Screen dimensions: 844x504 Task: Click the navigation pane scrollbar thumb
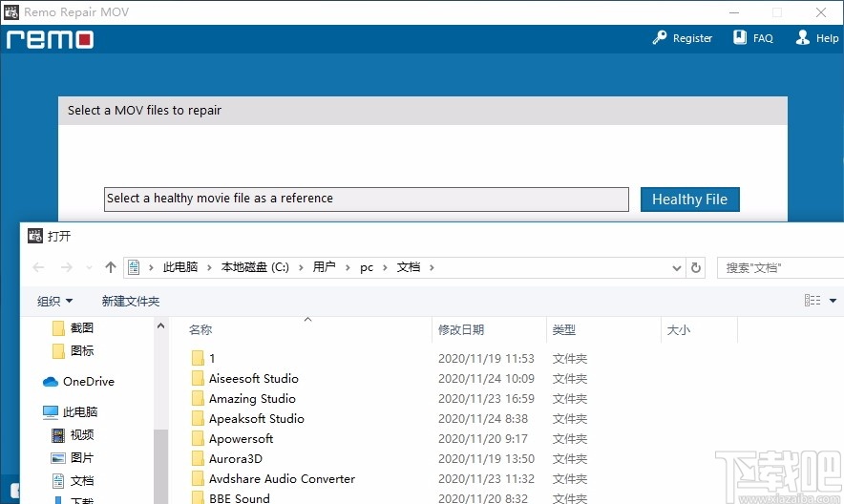tap(160, 467)
